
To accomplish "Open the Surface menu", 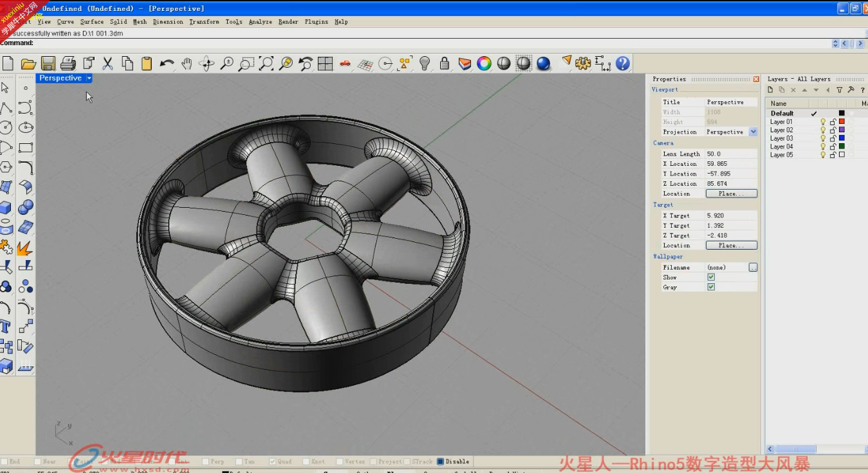I will pos(92,22).
